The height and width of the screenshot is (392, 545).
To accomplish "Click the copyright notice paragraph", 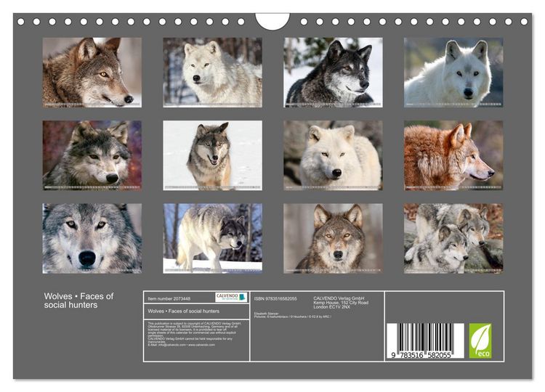I will 193,332.
